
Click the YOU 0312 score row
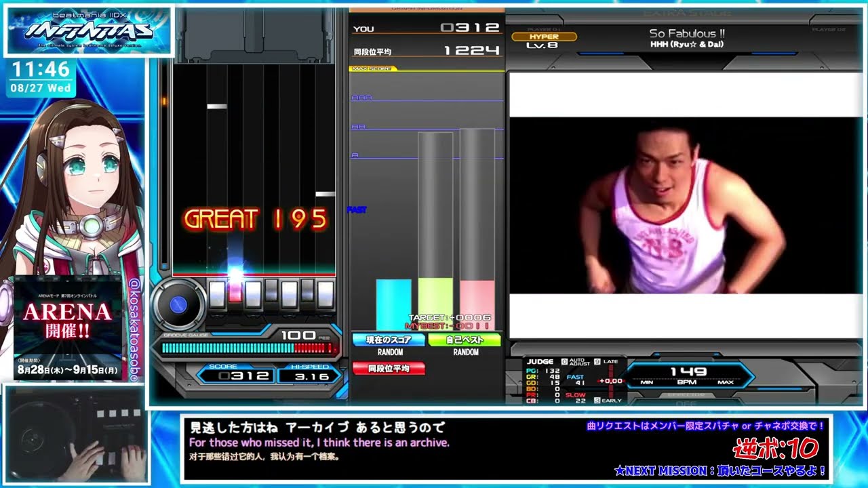click(427, 28)
